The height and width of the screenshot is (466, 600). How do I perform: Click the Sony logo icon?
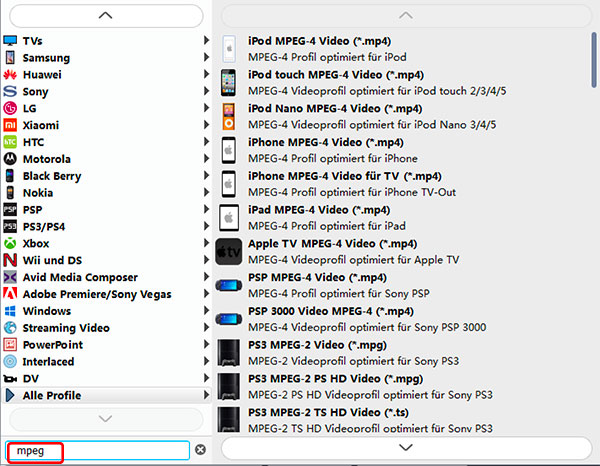[x=10, y=91]
